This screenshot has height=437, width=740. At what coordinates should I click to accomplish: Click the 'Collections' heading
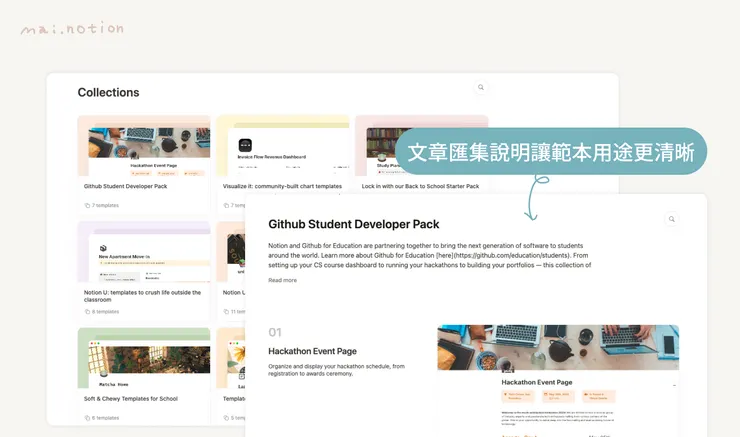[x=109, y=92]
